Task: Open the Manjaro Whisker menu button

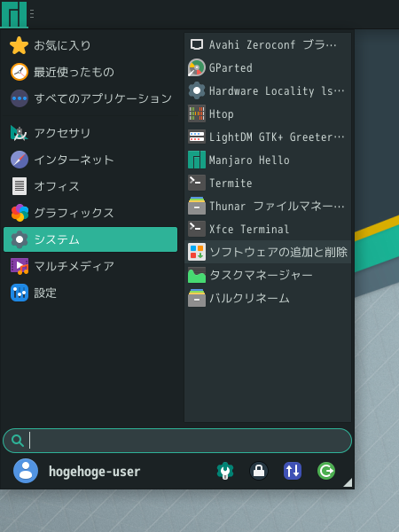Action: [x=14, y=14]
